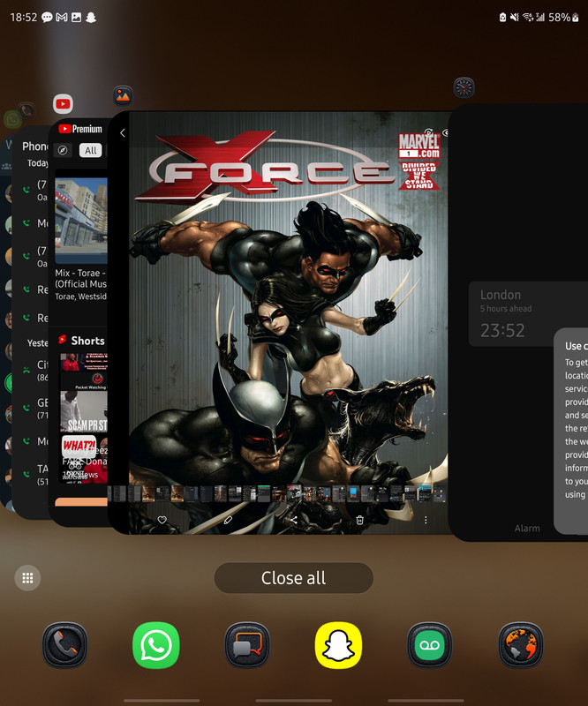Tap the Yesterday header in Phone card
588x706 pixels.
(38, 343)
